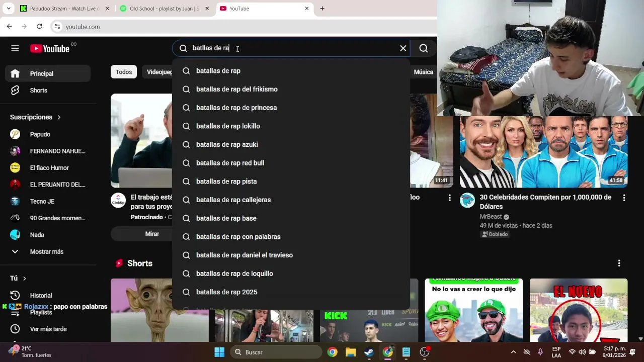This screenshot has width=644, height=362.
Task: Open El flaco Humor subscription
Action: (48, 168)
